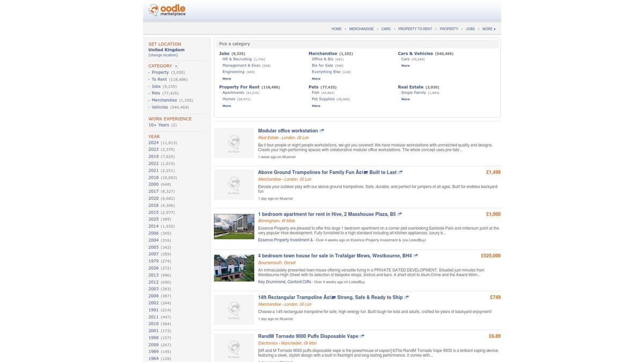The image size is (644, 362).
Task: Filter sidebar category by Property
Action: (x=160, y=72)
